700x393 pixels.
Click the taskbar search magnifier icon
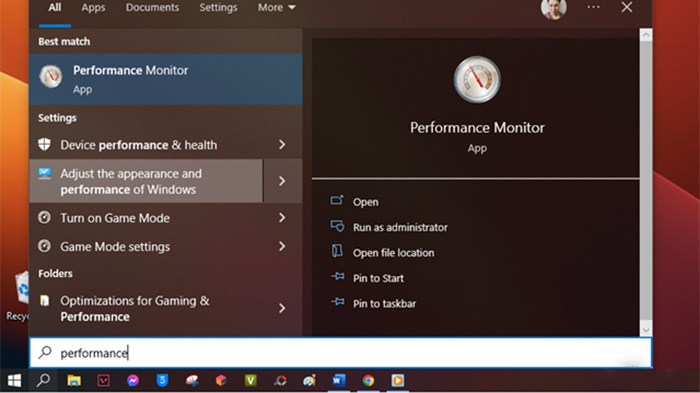(x=43, y=380)
